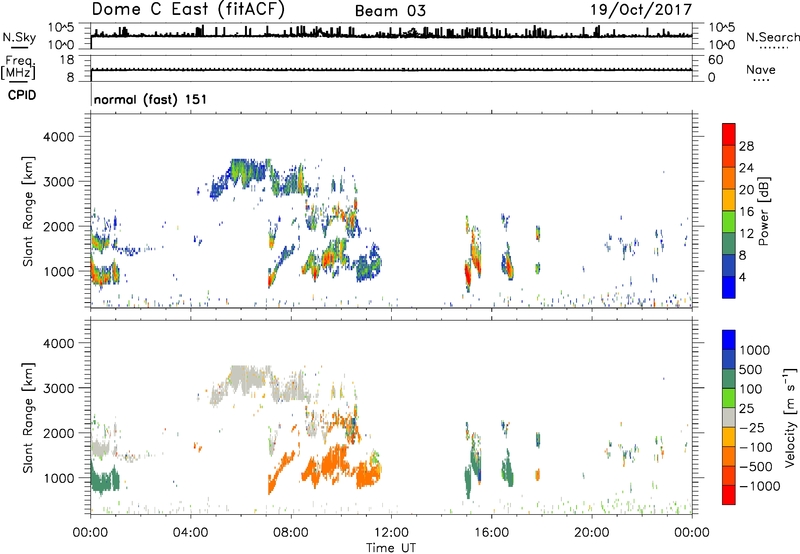Click the date "19/Oct/2017"
The height and width of the screenshot is (554, 800).
tap(641, 10)
